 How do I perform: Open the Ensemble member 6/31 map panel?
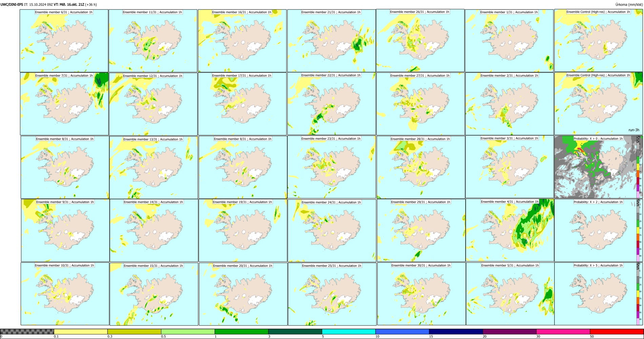coord(64,41)
